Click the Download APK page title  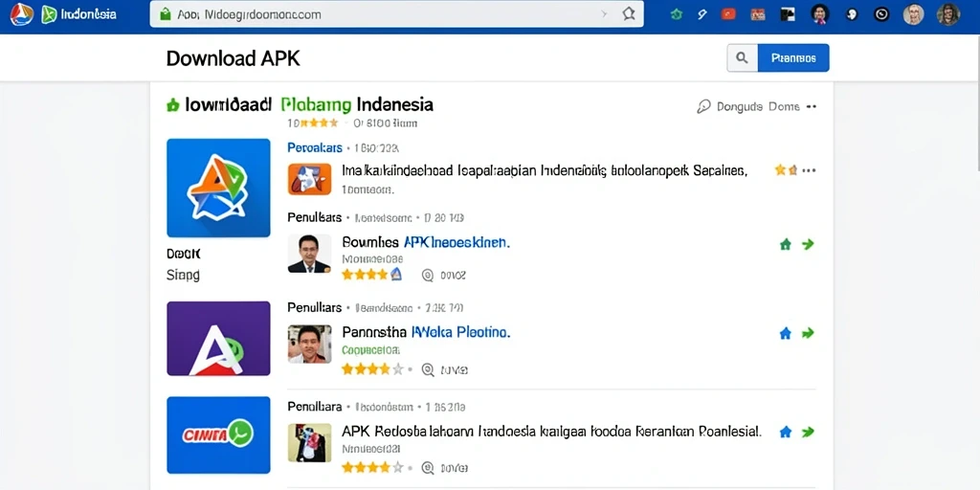234,58
